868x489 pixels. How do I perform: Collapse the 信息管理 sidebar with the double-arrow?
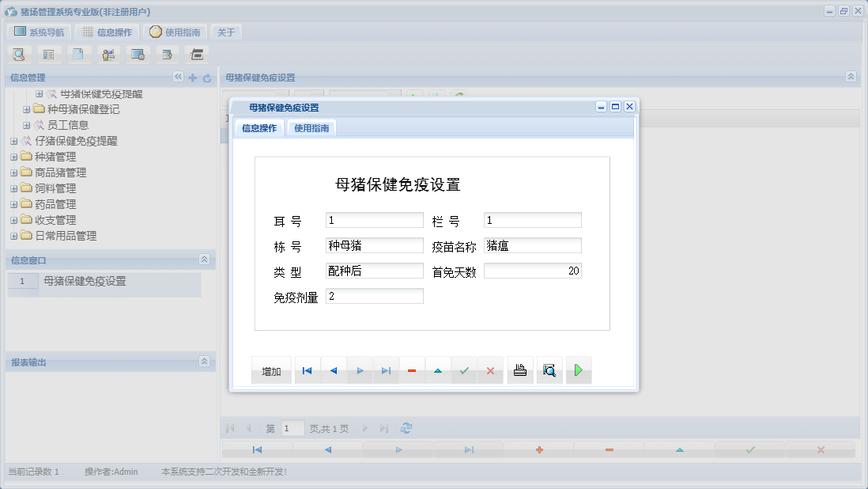178,77
